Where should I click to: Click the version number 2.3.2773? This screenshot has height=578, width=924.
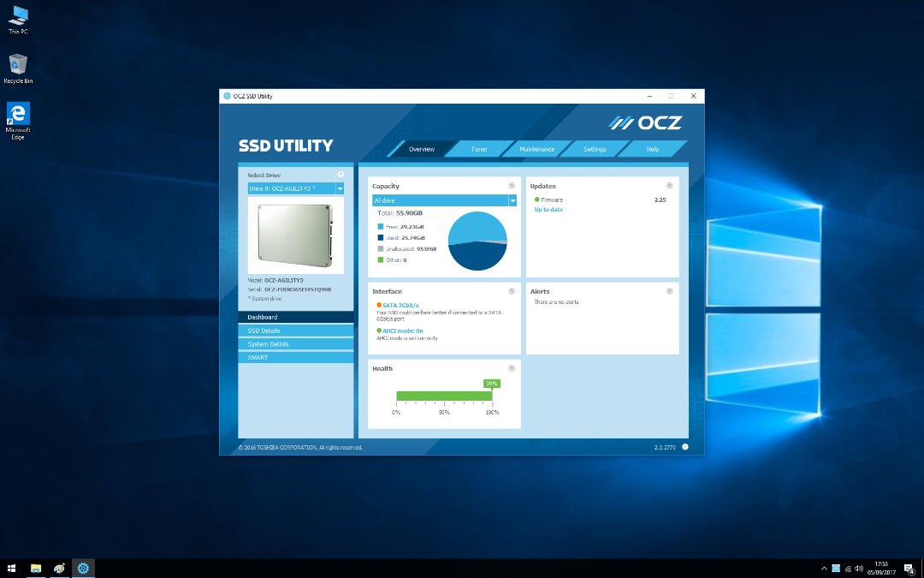click(665, 448)
